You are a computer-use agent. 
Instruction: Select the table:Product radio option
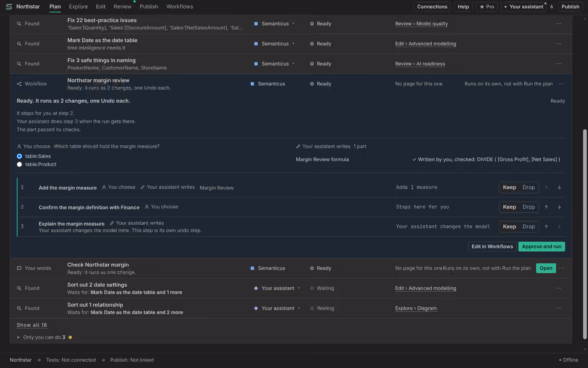tap(19, 164)
